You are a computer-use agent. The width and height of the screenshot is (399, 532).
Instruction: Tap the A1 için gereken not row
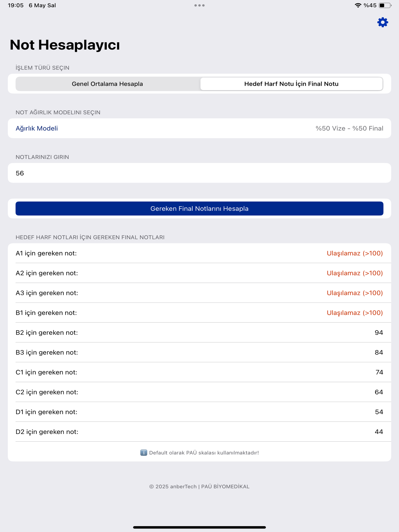pos(199,253)
